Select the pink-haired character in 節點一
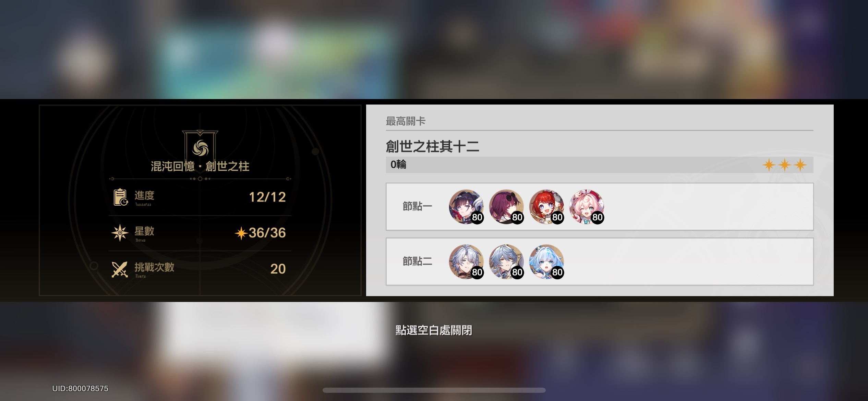 pyautogui.click(x=587, y=207)
